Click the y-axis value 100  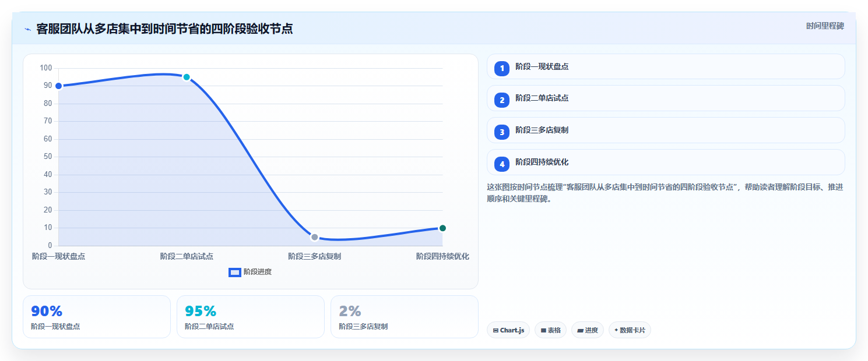click(46, 68)
